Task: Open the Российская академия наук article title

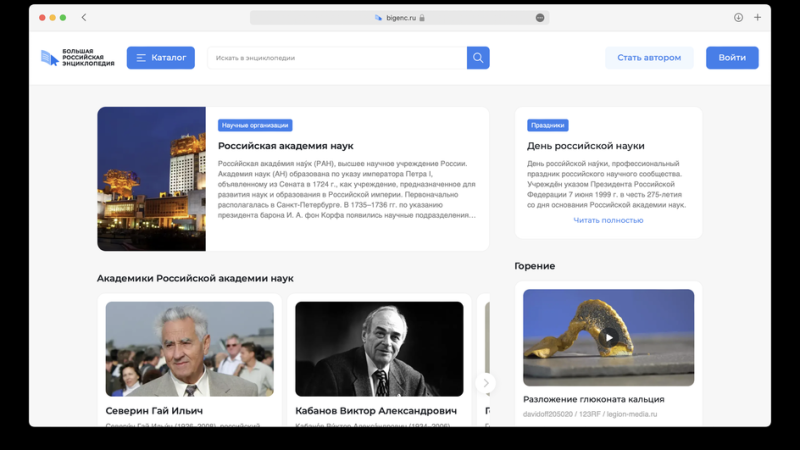Action: pyautogui.click(x=286, y=146)
